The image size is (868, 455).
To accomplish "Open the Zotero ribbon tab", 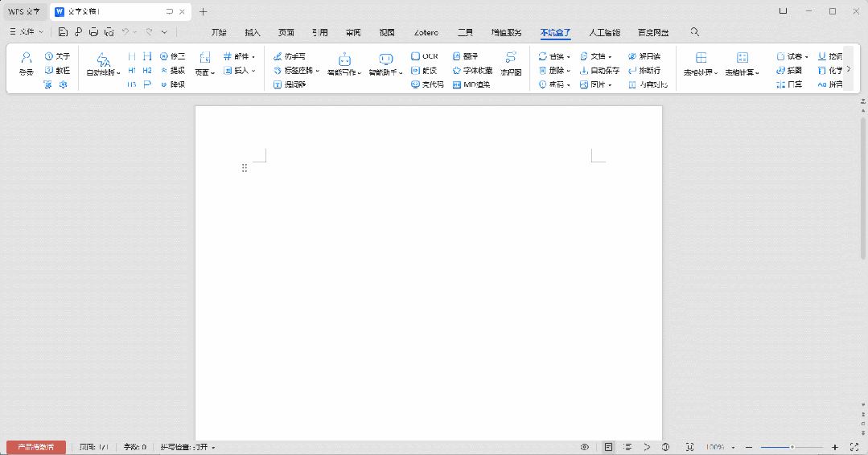I will [x=426, y=33].
